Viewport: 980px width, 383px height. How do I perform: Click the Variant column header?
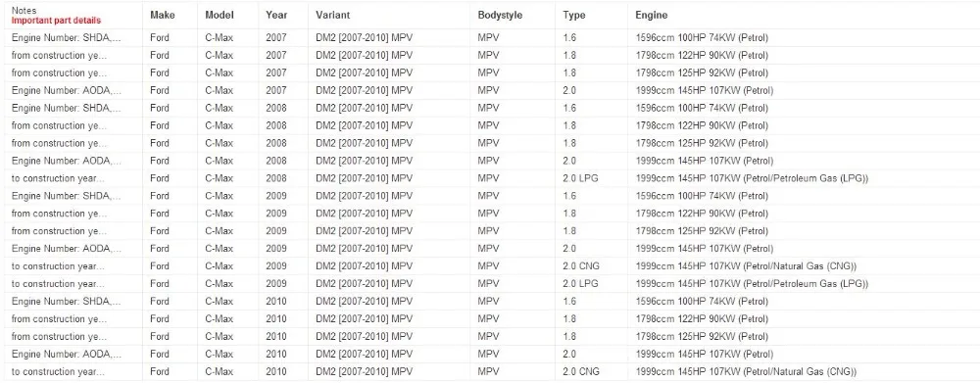tap(333, 15)
